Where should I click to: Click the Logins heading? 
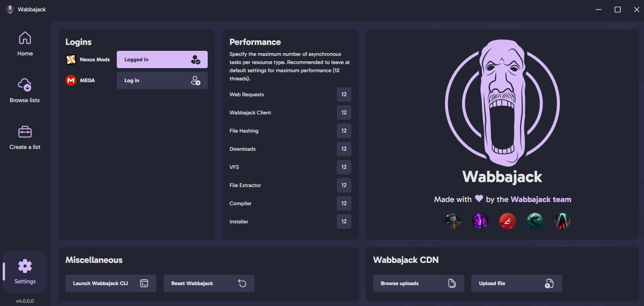(x=79, y=42)
